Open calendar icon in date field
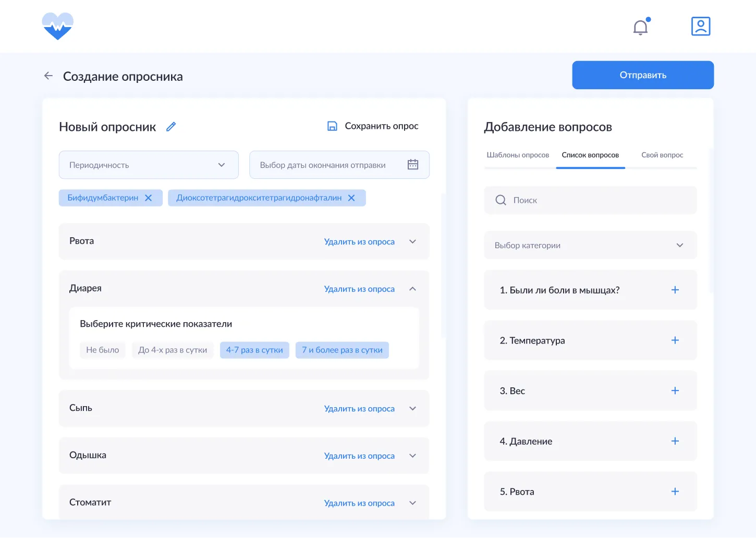The width and height of the screenshot is (756, 538). coord(413,165)
